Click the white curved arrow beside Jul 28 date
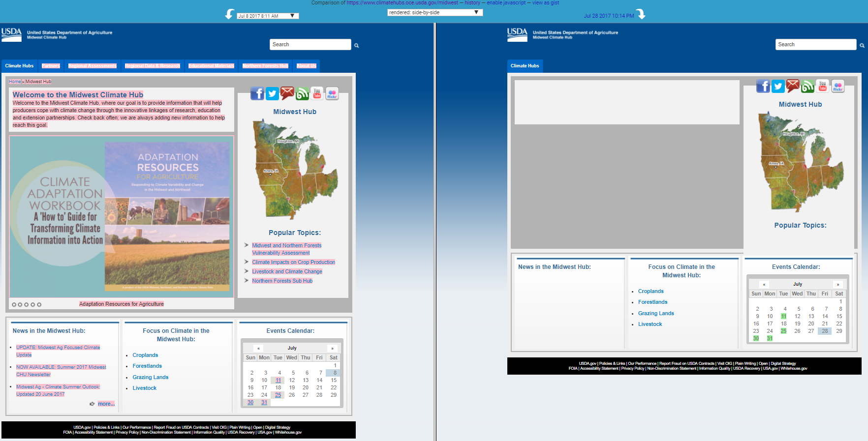Image resolution: width=868 pixels, height=441 pixels. [641, 15]
